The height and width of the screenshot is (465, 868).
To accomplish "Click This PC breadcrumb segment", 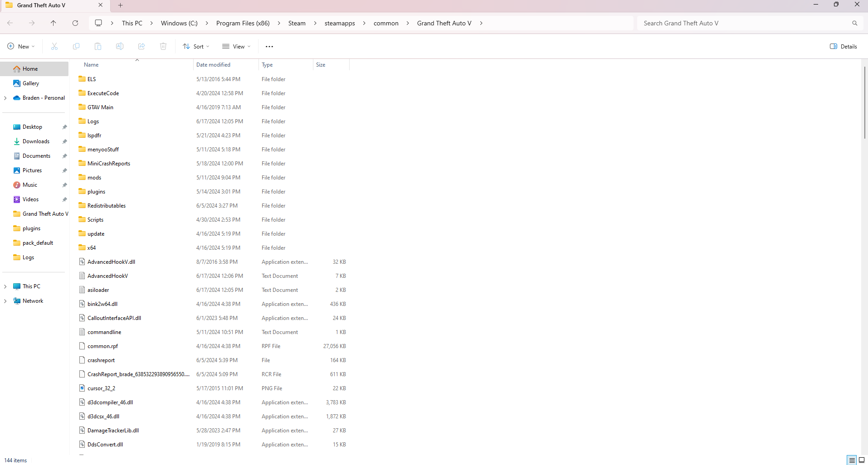I will pos(132,23).
